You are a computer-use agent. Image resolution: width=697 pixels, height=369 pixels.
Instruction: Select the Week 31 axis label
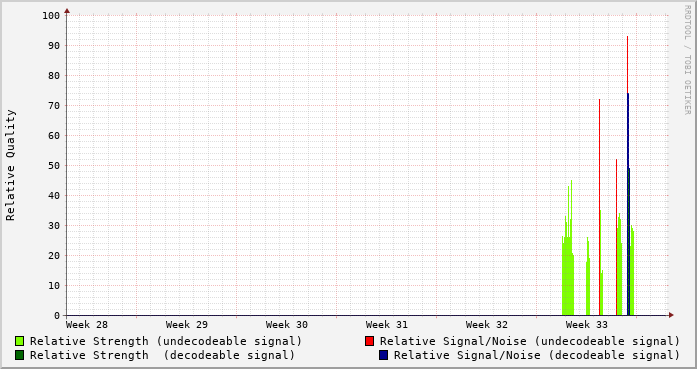pyautogui.click(x=387, y=325)
